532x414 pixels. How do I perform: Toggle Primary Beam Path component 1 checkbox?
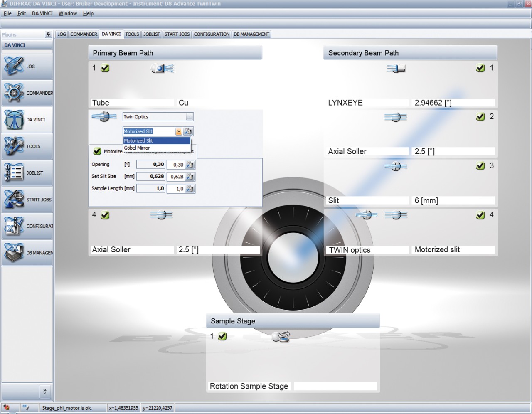[x=105, y=68]
